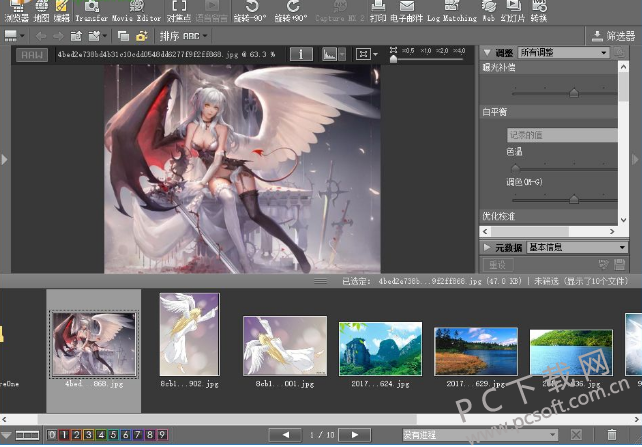This screenshot has width=642, height=447.
Task: Expand the left side panel arrow
Action: coord(4,159)
